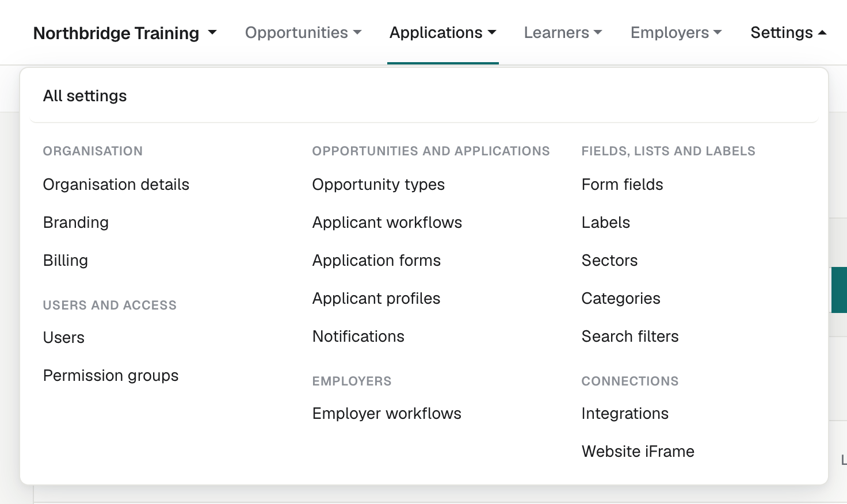Select Employer workflows
This screenshot has height=504, width=847.
point(387,414)
